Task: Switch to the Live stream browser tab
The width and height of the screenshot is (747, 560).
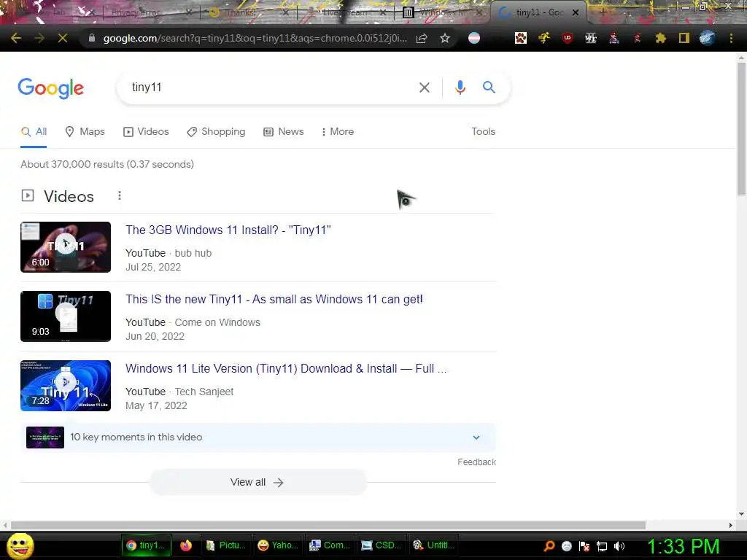Action: 345,13
